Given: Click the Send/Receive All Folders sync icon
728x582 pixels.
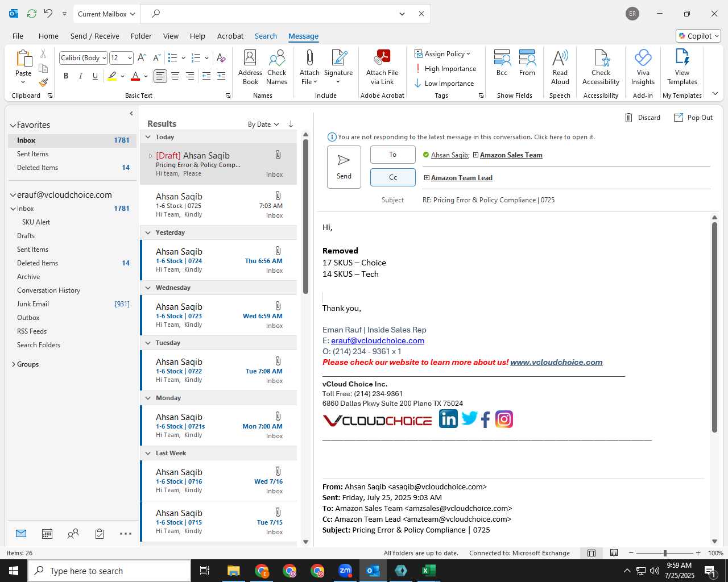Looking at the screenshot, I should pos(32,14).
